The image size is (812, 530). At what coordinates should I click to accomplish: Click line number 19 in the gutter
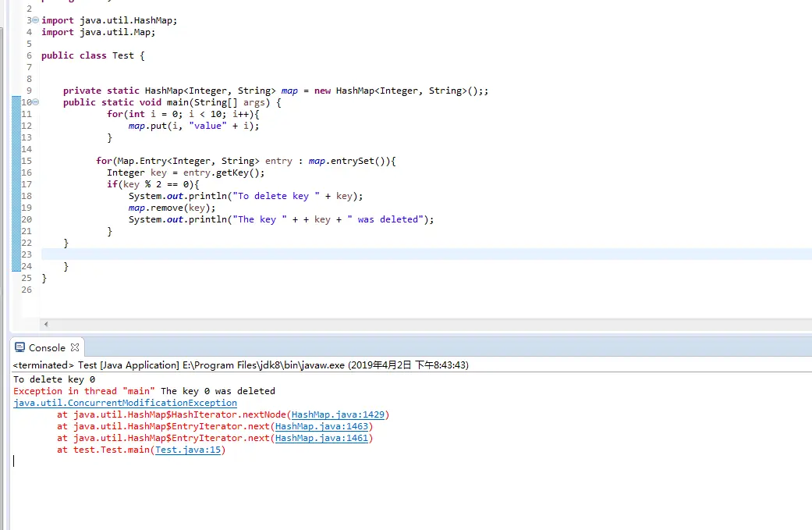(x=27, y=208)
